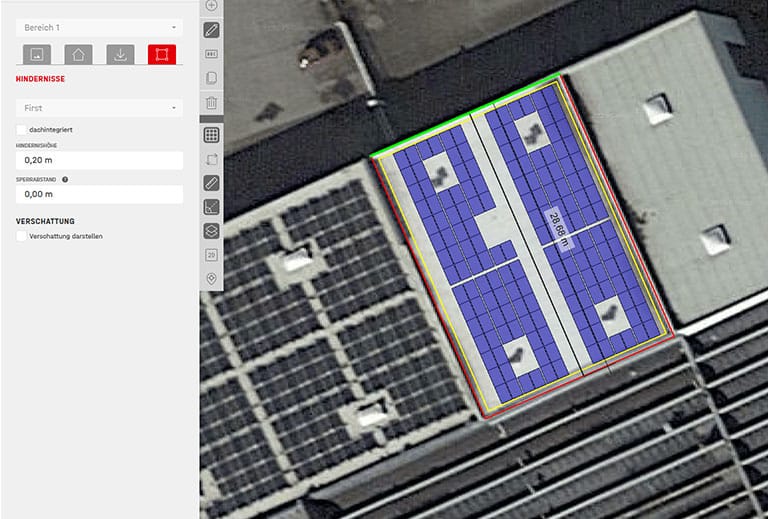The height and width of the screenshot is (519, 768).
Task: Click the Sperrabstand 0,00 m field
Action: tap(99, 195)
